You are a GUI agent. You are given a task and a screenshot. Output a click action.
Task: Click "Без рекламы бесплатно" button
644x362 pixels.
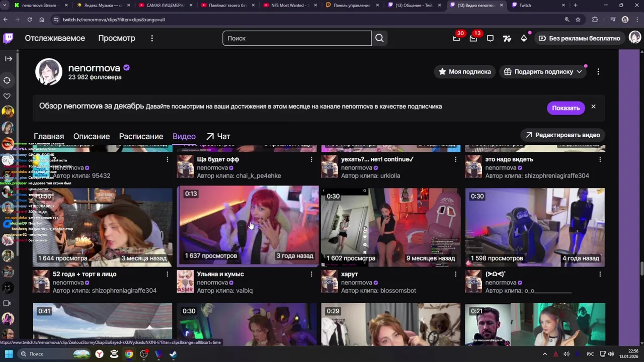pyautogui.click(x=579, y=38)
